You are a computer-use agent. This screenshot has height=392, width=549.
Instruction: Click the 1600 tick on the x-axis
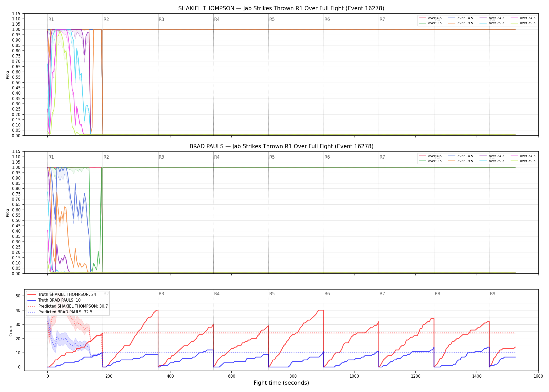click(x=538, y=376)
